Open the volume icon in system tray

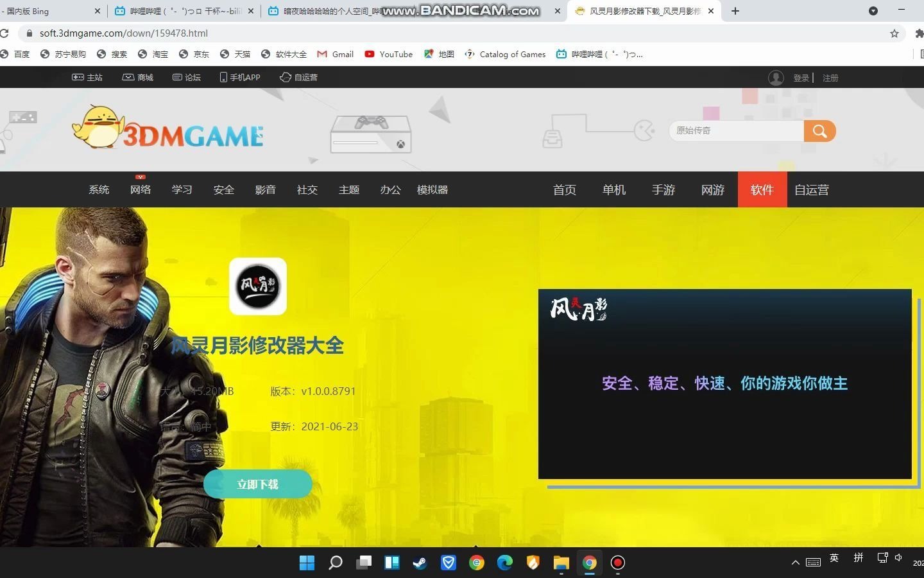[898, 558]
